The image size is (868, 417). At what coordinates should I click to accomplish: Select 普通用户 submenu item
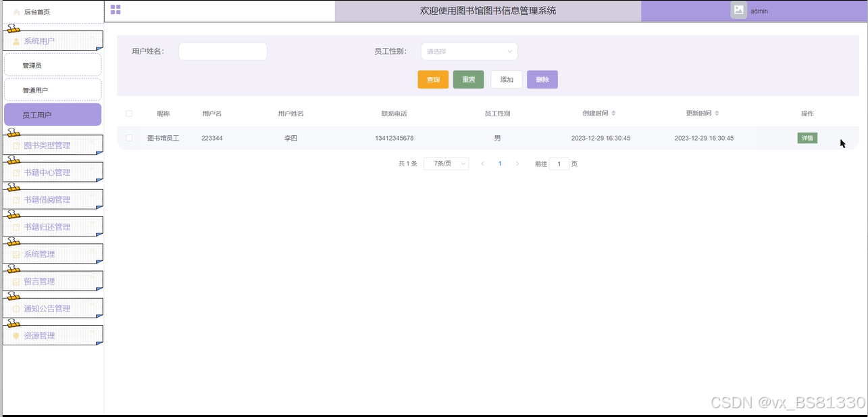pos(53,90)
